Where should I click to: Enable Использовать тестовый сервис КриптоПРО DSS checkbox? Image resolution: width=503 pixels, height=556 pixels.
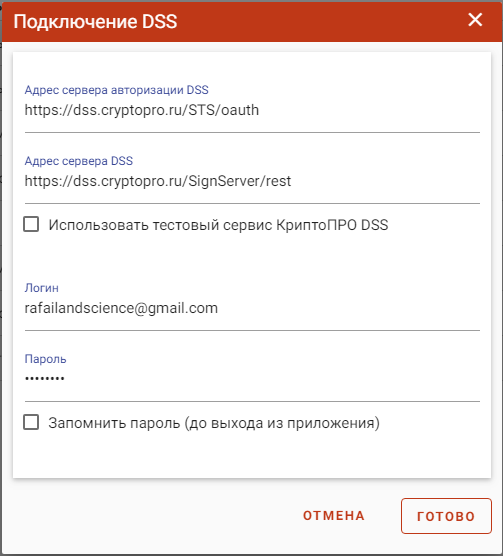[x=31, y=224]
